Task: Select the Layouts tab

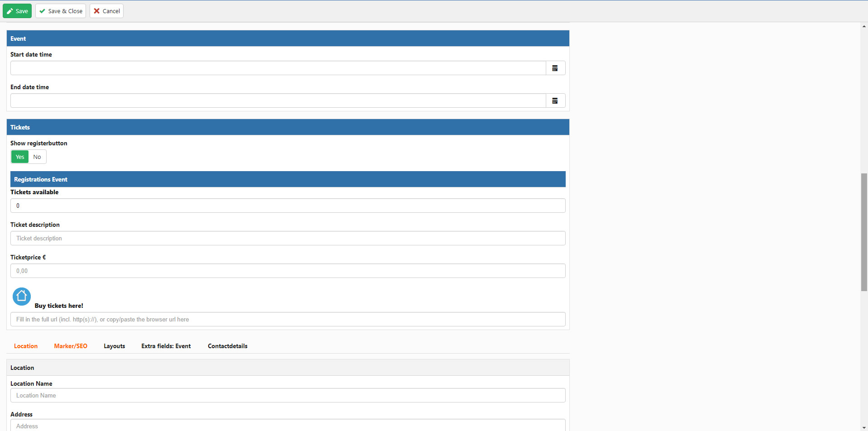Action: (114, 346)
